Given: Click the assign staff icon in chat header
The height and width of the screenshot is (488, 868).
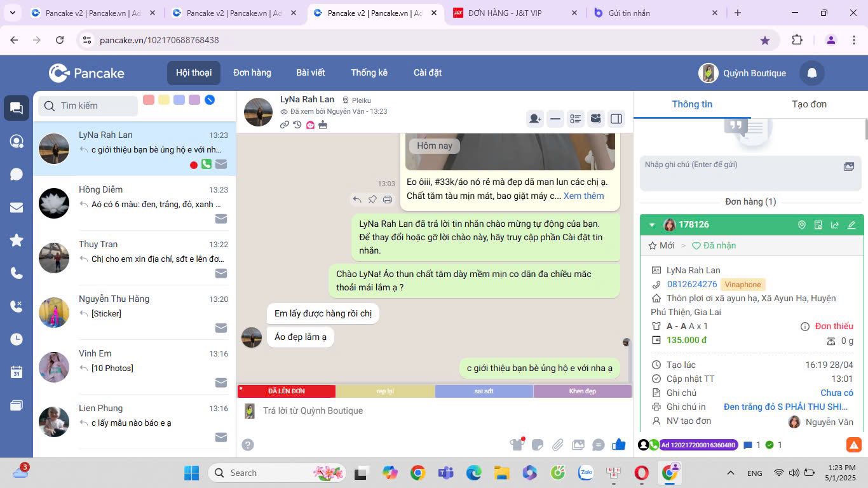Looking at the screenshot, I should click(535, 119).
